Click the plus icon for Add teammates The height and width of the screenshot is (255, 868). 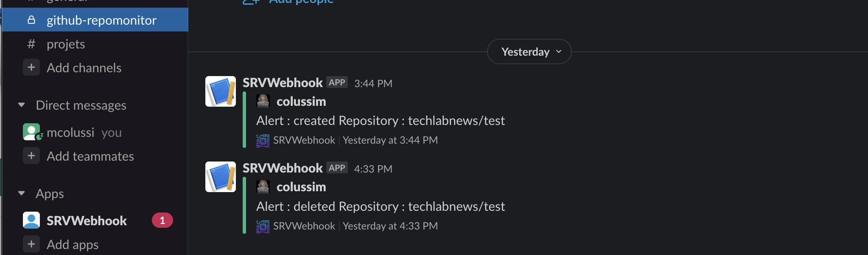click(x=31, y=156)
